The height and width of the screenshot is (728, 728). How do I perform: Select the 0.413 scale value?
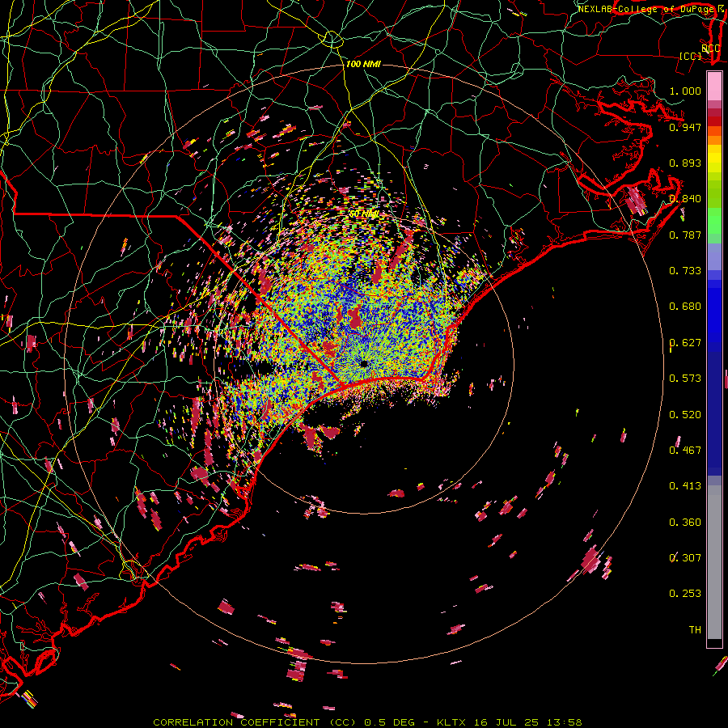click(685, 485)
